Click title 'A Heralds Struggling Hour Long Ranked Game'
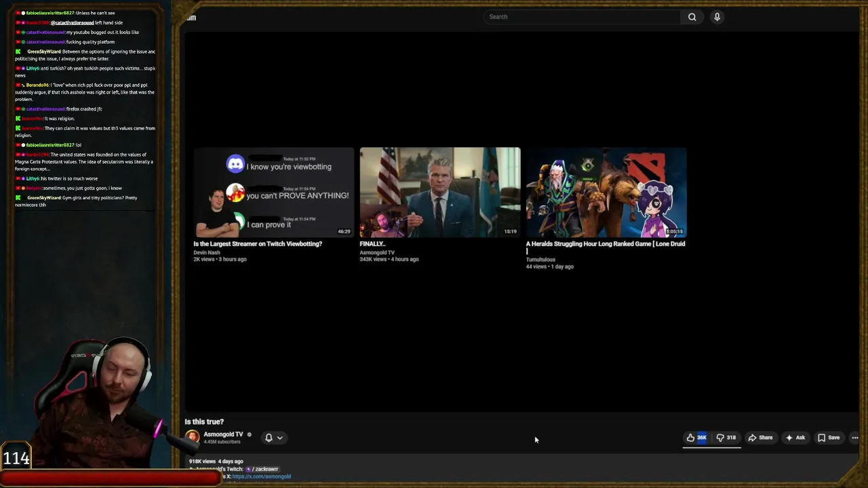 606,247
